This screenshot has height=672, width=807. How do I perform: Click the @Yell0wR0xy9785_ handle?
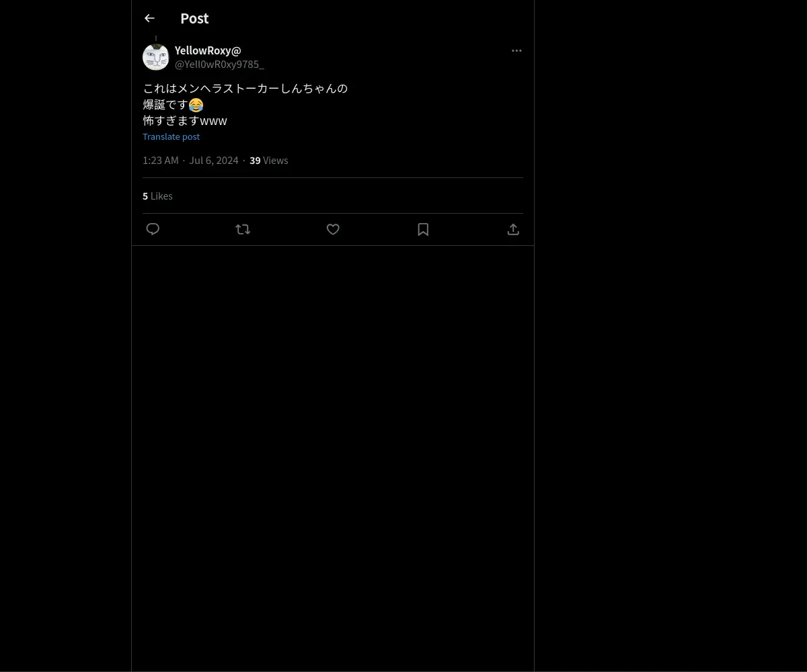pyautogui.click(x=219, y=65)
